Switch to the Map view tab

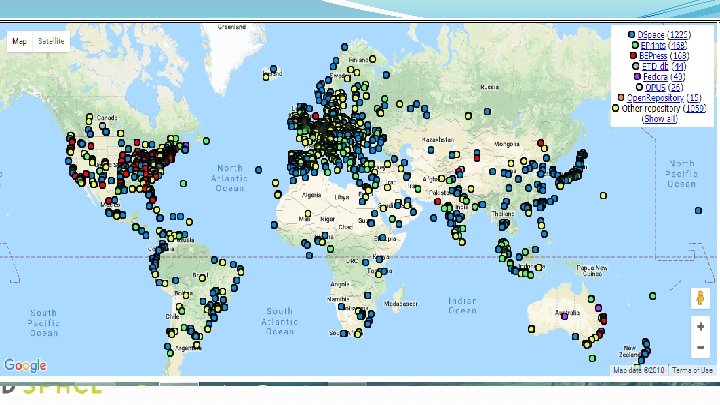point(19,41)
